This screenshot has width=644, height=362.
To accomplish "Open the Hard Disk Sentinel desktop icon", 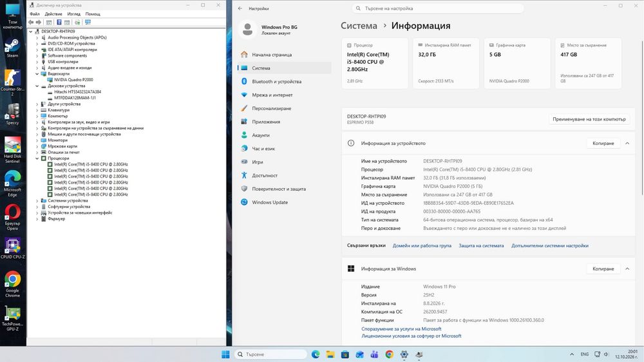I will pyautogui.click(x=12, y=150).
